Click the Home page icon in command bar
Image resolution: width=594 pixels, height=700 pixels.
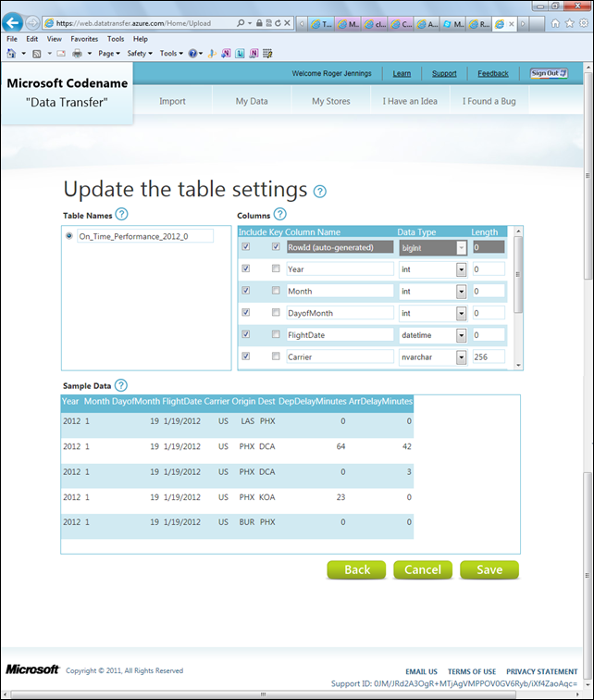[12, 54]
